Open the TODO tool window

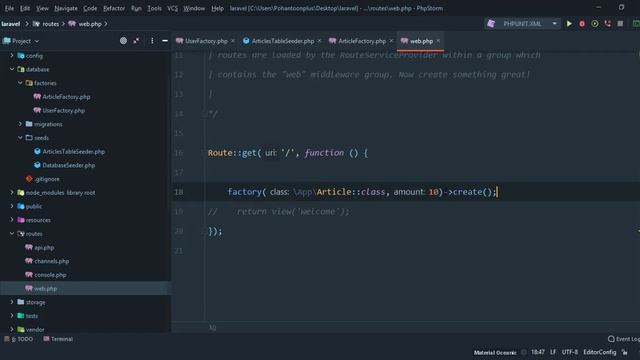click(x=18, y=339)
